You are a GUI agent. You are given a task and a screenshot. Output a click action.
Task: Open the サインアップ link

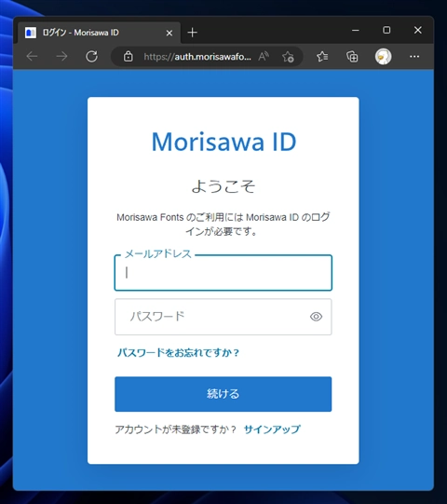coord(272,429)
